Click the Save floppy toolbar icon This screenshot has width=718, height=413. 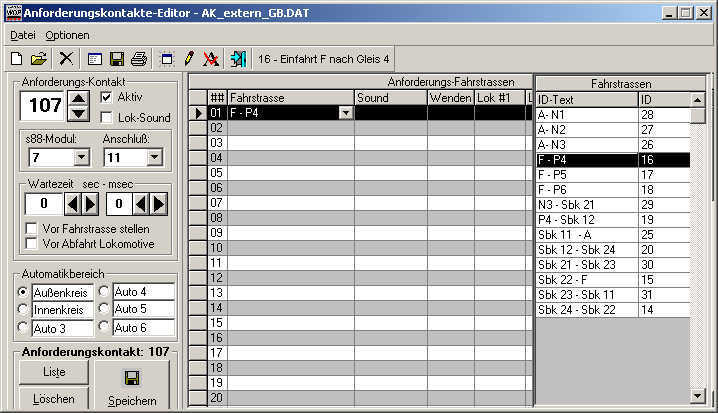(117, 59)
